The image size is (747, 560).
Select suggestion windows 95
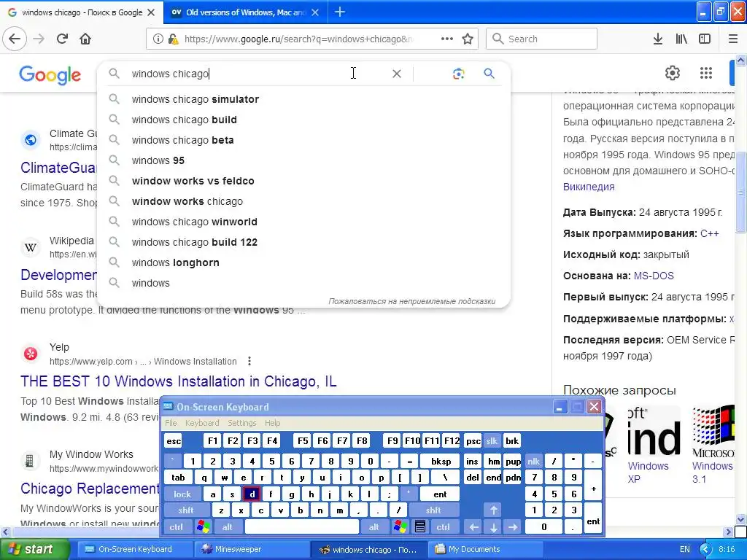tap(303, 160)
